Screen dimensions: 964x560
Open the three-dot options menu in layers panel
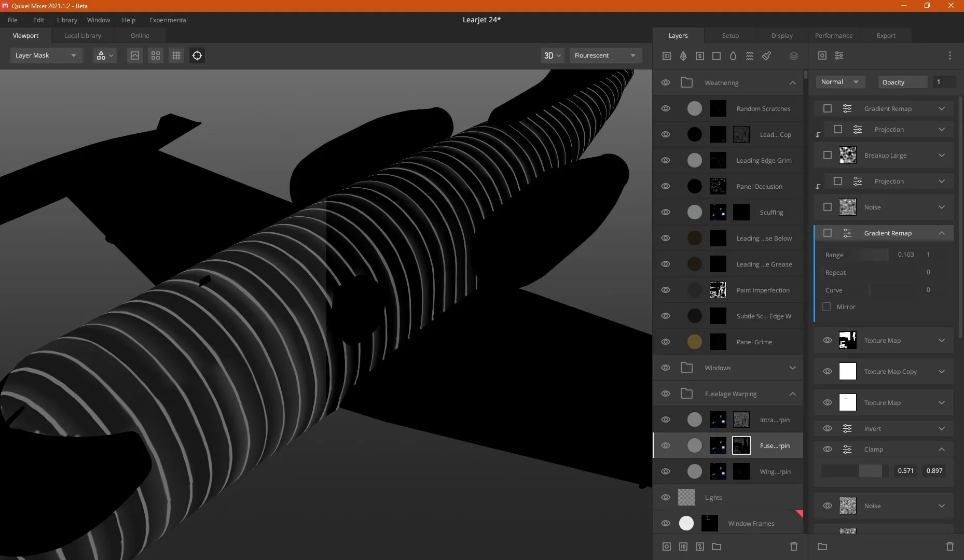coord(949,55)
